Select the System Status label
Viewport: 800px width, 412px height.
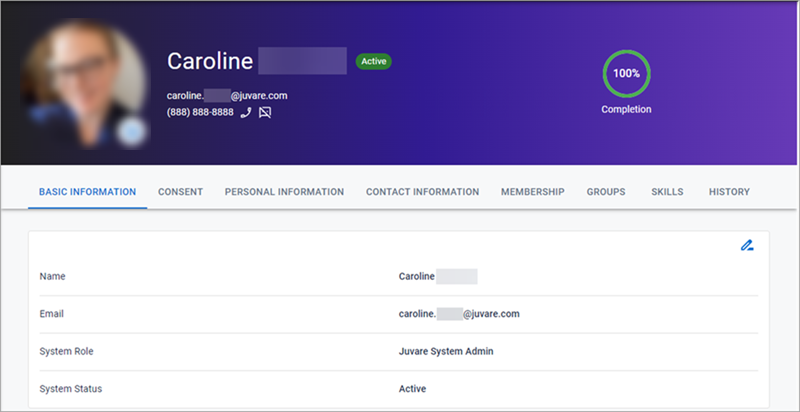71,389
